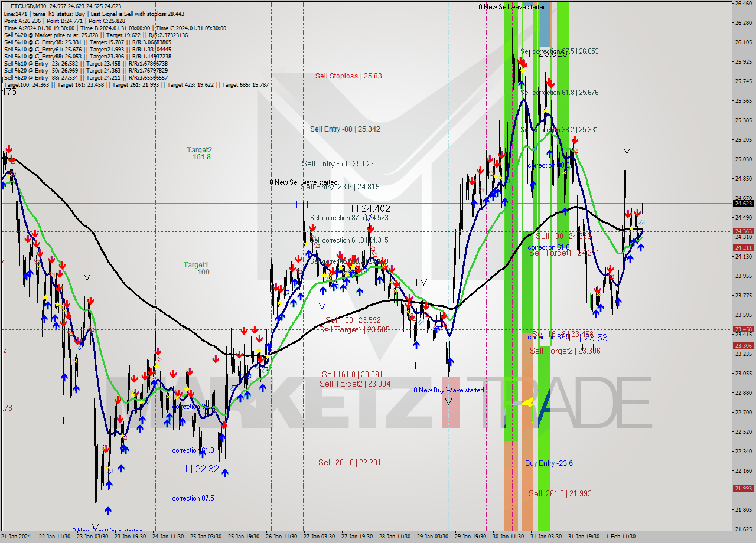Click 'Sell correction 87.5 | 24.523' label

click(x=349, y=217)
